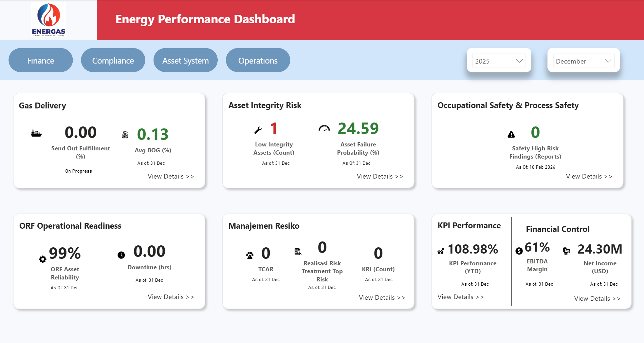Viewport: 644px width, 343px height.
Task: View Details of Manajemen Resiko card
Action: (x=382, y=297)
